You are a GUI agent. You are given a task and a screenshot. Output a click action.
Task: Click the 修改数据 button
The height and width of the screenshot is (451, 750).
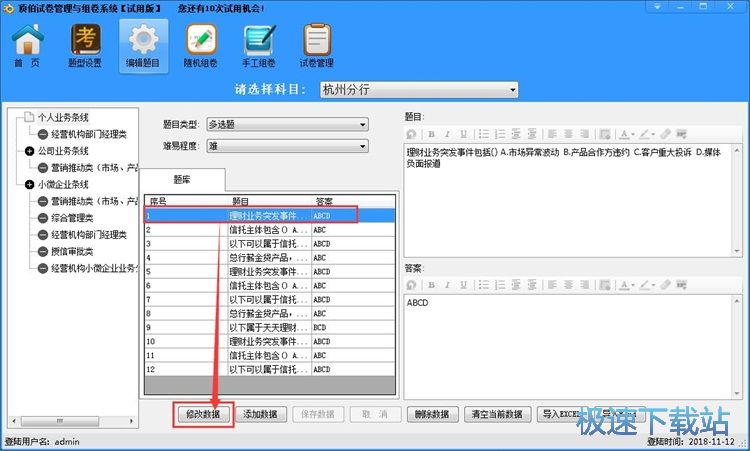(x=203, y=414)
